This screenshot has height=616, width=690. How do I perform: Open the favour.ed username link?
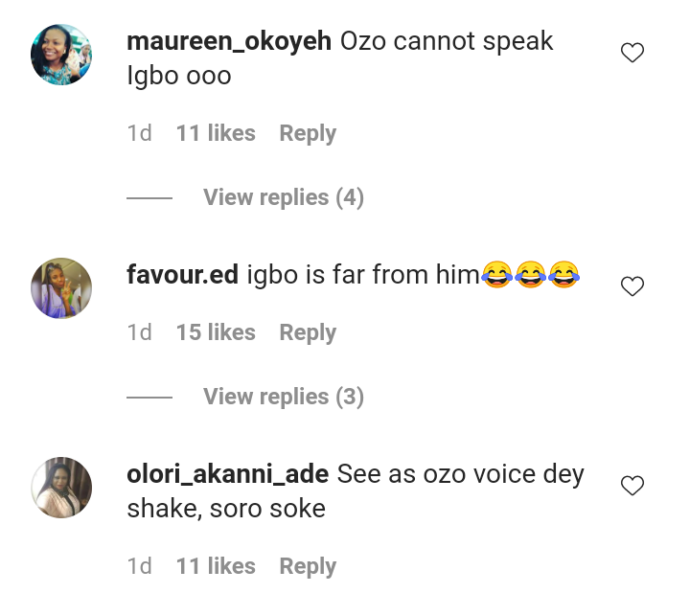pyautogui.click(x=182, y=276)
